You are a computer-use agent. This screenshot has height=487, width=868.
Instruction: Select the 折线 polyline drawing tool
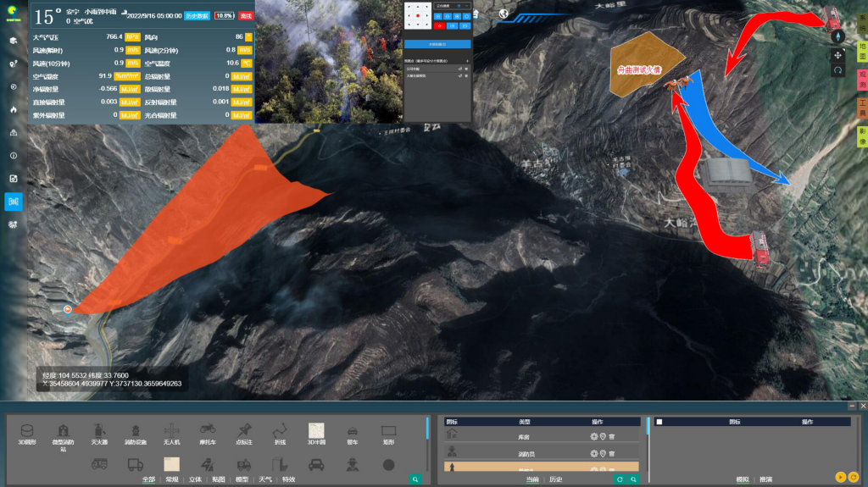tap(281, 434)
